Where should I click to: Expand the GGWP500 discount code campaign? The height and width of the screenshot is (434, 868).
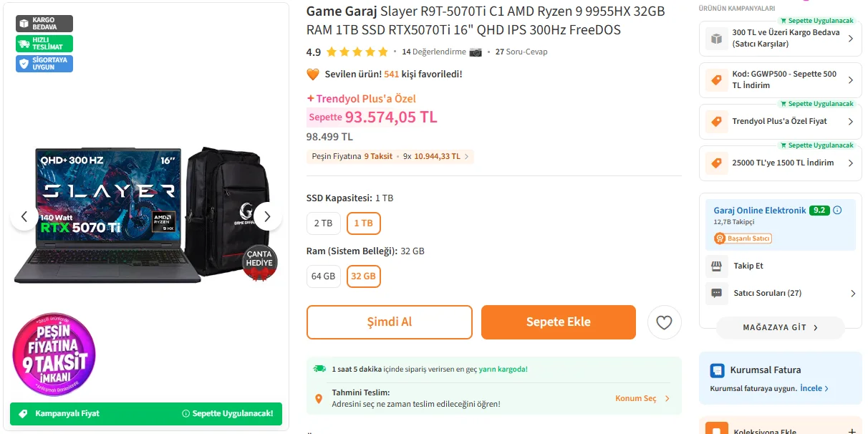tap(780, 79)
